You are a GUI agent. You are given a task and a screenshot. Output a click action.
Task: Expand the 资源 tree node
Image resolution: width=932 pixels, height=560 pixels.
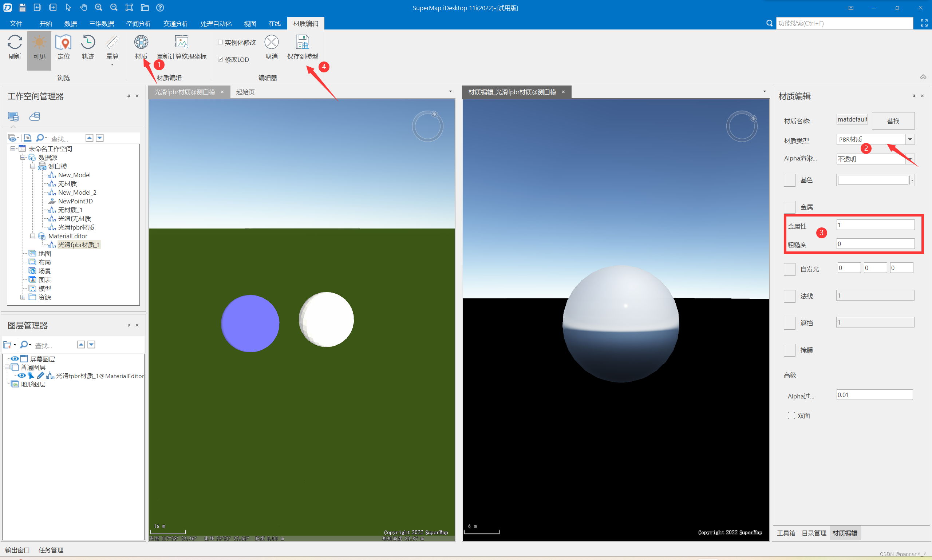[x=23, y=297]
